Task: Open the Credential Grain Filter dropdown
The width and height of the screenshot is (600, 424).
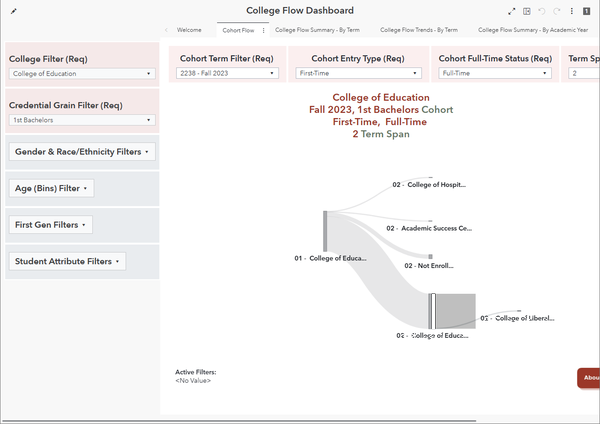Action: pos(82,120)
